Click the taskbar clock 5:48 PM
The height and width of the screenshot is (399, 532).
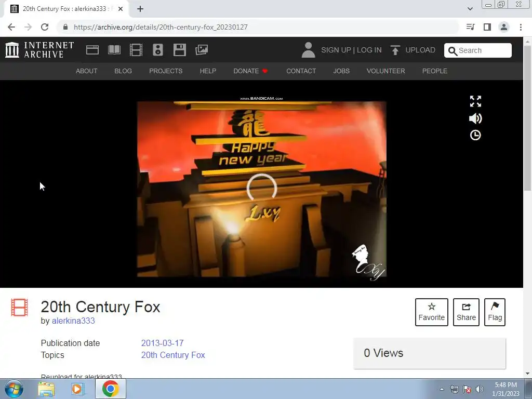click(506, 389)
